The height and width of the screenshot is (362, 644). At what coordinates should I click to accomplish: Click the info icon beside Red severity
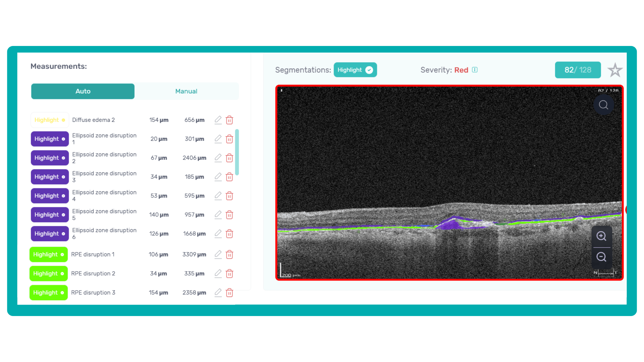[x=475, y=70]
